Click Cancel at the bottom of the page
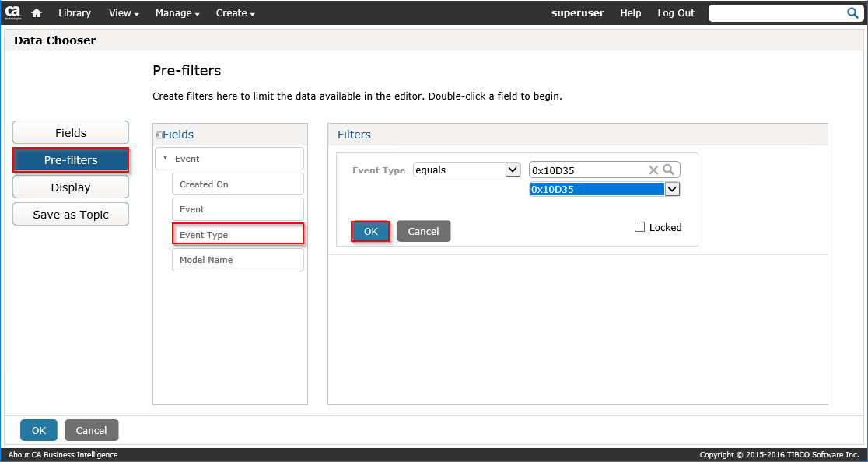This screenshot has width=868, height=462. [91, 430]
